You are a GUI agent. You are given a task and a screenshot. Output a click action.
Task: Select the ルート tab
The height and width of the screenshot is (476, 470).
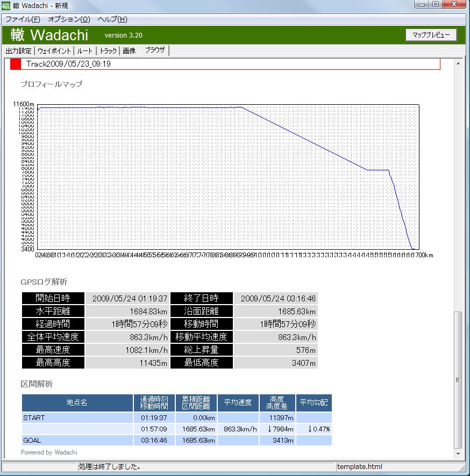[x=84, y=51]
